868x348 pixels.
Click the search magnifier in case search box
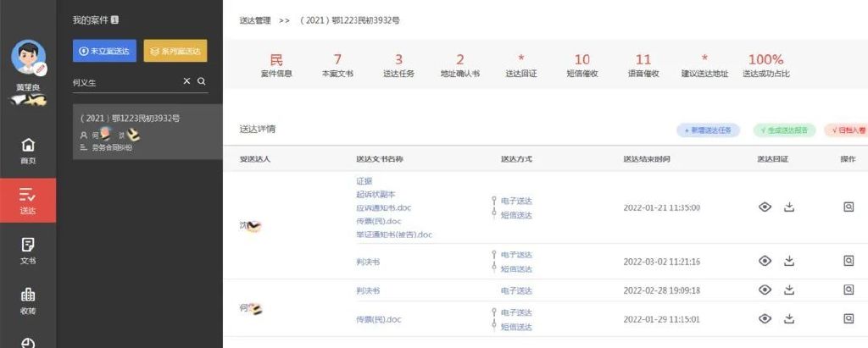(x=202, y=81)
